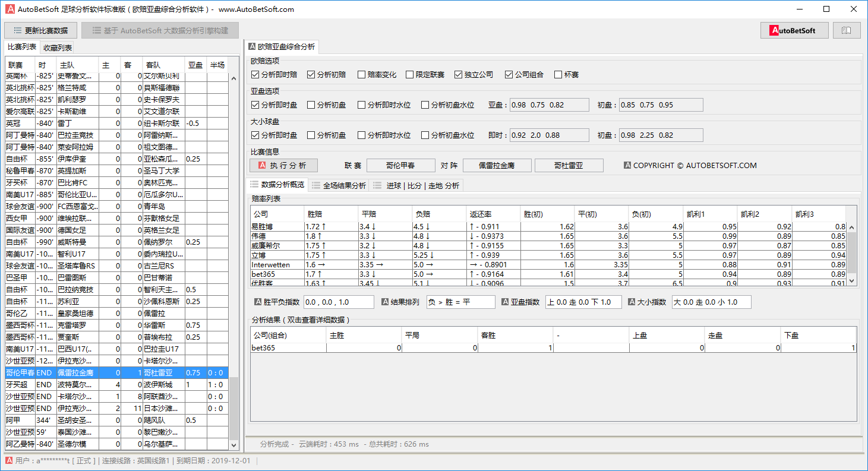Click the 亚盘指数 value field

[x=583, y=302]
